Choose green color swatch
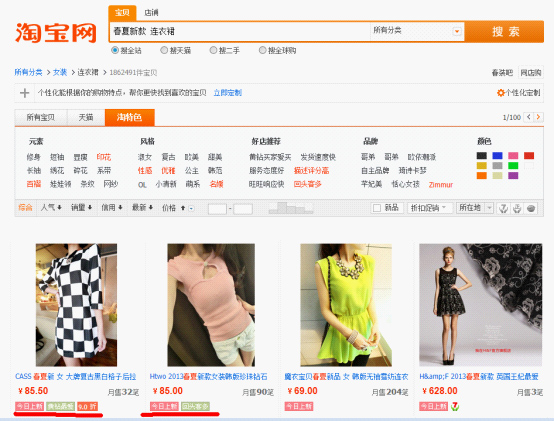 [x=513, y=165]
